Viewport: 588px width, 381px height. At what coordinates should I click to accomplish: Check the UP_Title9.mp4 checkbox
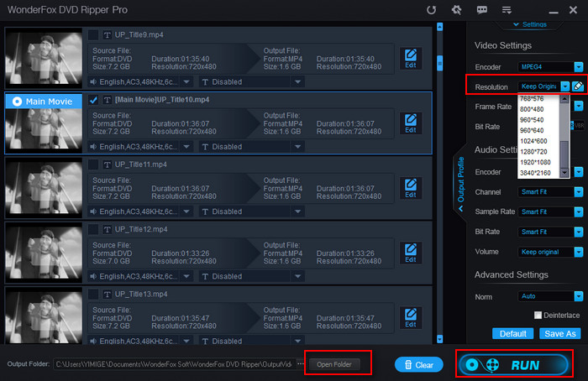pyautogui.click(x=93, y=35)
